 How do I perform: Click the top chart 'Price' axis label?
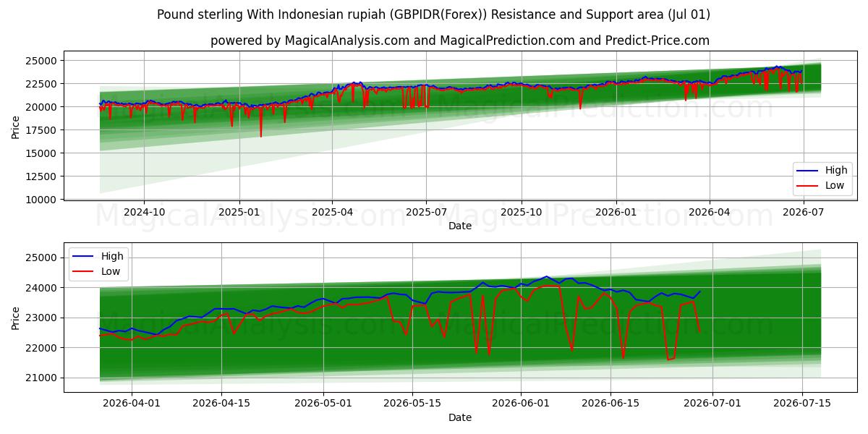(x=16, y=126)
